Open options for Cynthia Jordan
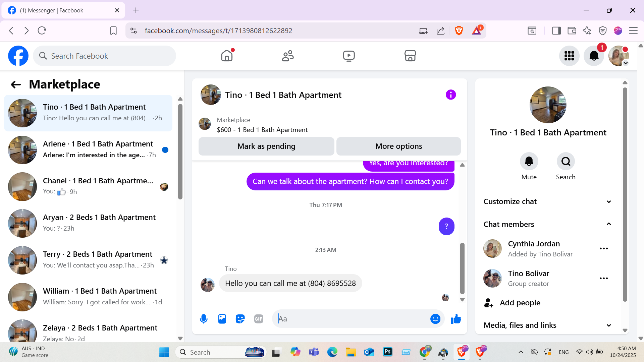Viewport: 644px width, 362px height. 604,249
